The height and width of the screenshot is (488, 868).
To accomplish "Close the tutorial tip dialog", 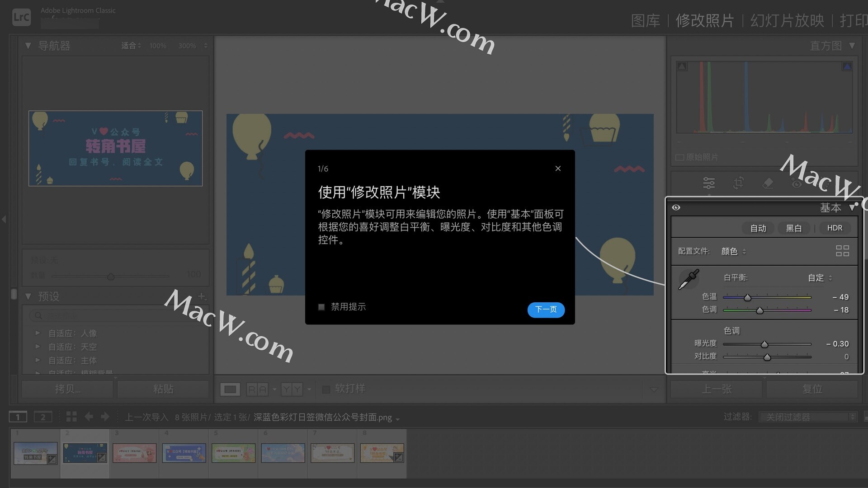I will pyautogui.click(x=558, y=169).
